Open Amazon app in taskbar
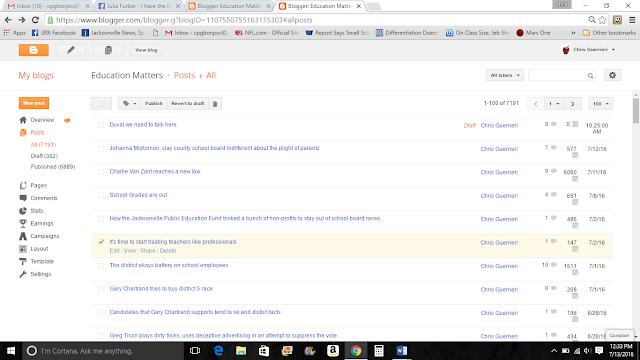This screenshot has width=640, height=360. tap(333, 351)
